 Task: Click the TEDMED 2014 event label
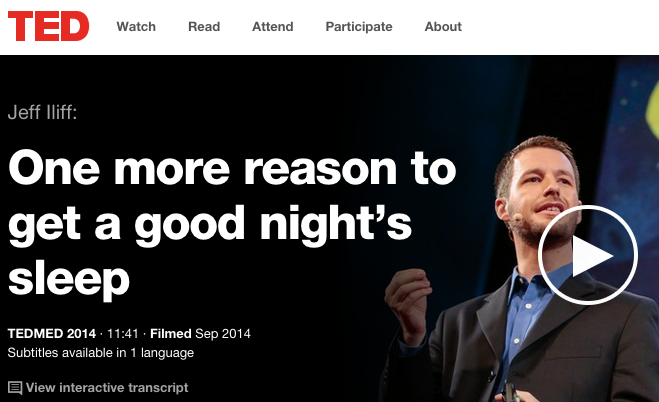pos(52,334)
